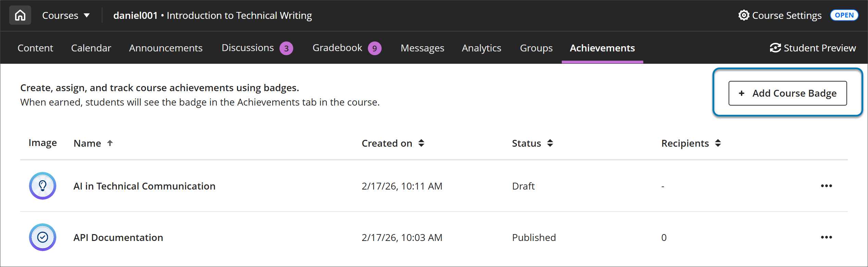Click the Gradebook notification count badge

point(374,48)
